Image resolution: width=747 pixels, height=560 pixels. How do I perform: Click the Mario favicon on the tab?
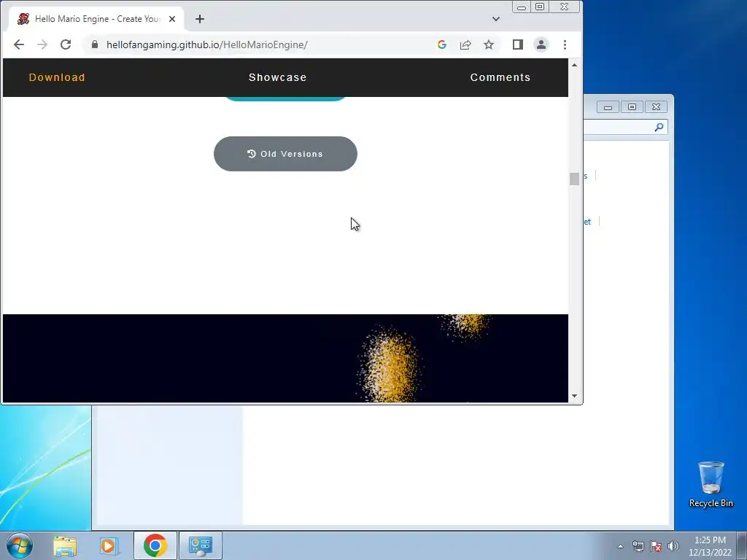pyautogui.click(x=23, y=19)
